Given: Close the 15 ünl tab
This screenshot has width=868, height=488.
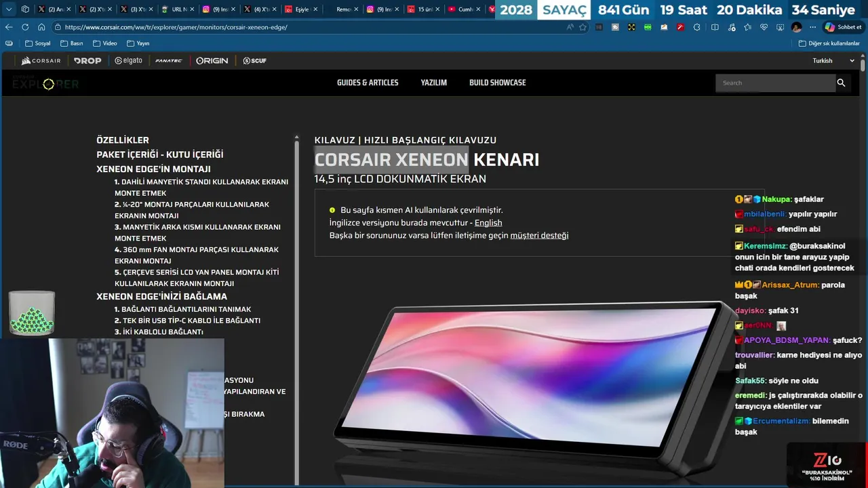Looking at the screenshot, I should pyautogui.click(x=438, y=9).
